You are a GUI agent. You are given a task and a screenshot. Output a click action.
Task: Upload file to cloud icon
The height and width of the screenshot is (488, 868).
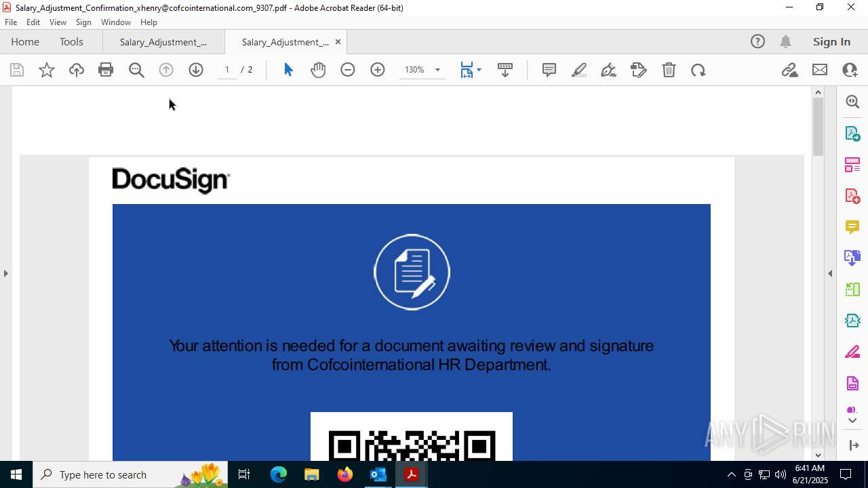tap(77, 70)
